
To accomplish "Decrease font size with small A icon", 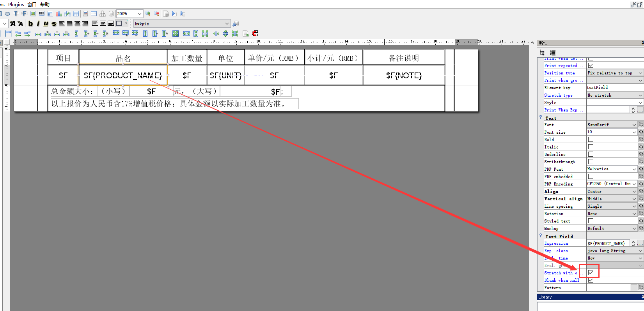I will pyautogui.click(x=20, y=24).
